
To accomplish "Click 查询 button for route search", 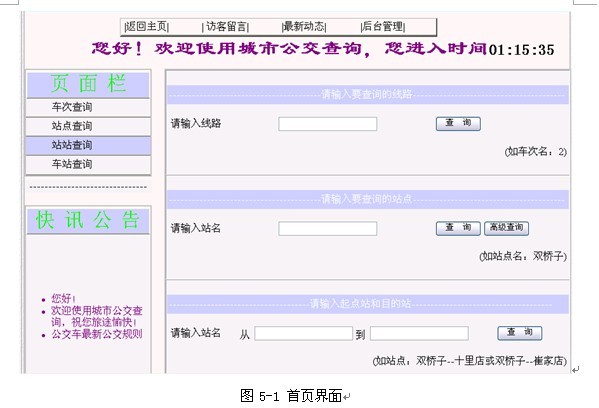I will (458, 123).
